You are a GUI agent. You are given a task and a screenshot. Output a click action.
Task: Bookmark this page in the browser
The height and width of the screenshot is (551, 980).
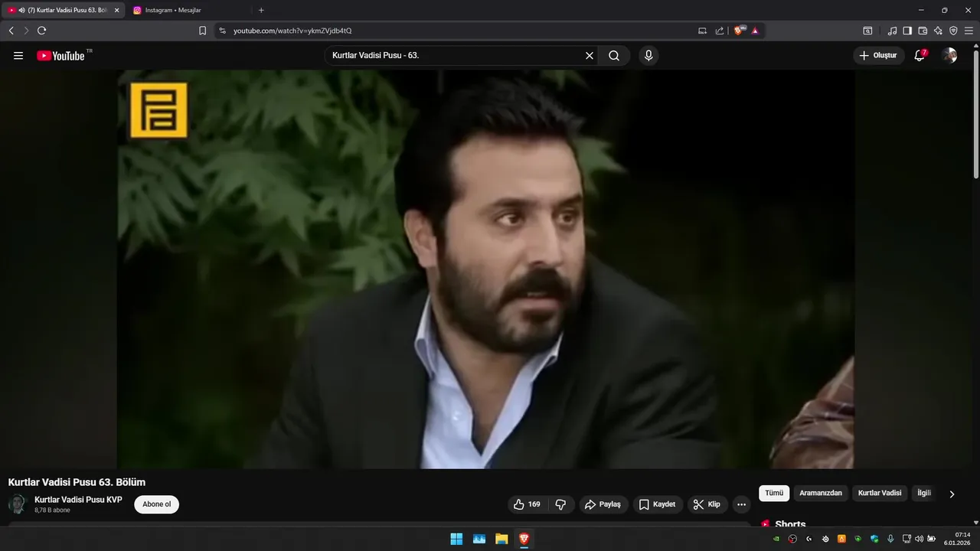(x=203, y=31)
